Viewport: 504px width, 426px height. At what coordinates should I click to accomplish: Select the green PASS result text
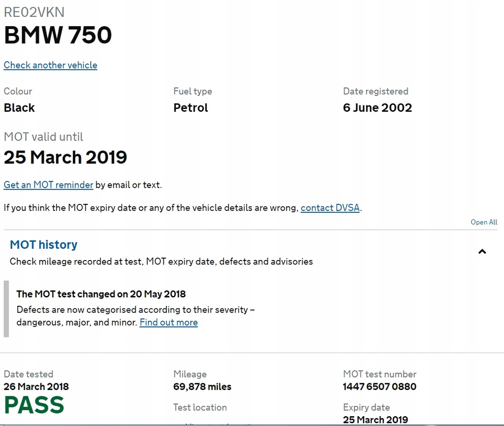(x=34, y=405)
